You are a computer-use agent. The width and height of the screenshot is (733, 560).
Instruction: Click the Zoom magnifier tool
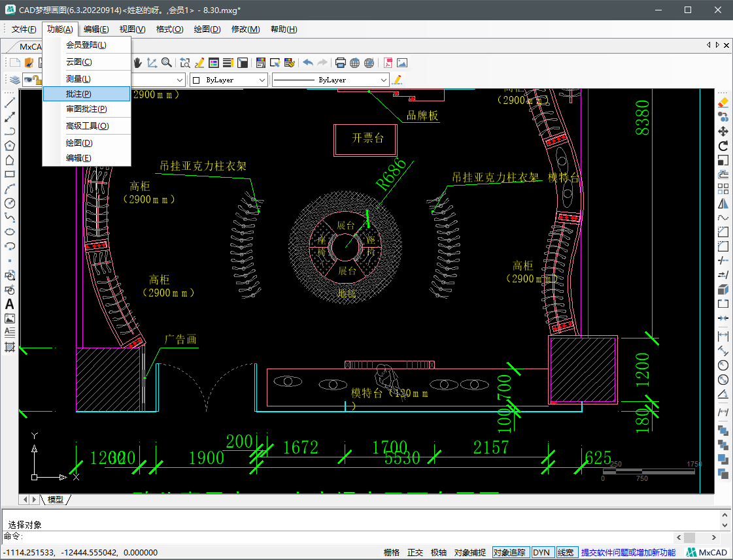pos(166,63)
